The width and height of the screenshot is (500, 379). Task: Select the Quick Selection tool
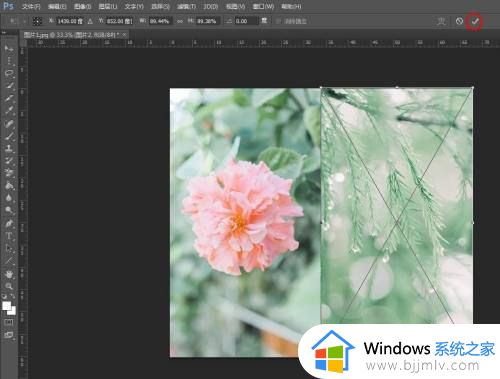tap(9, 86)
